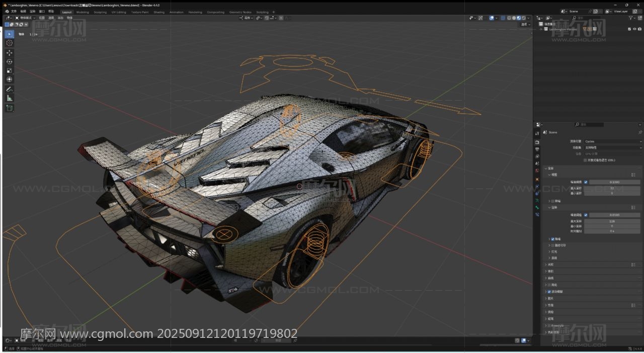Screen dimensions: 644x353
Task: Enable the Open Shading Language (OSL) checkbox
Action: pyautogui.click(x=585, y=160)
